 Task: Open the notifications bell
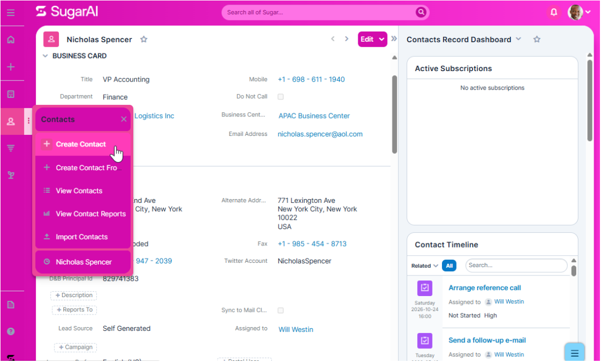554,12
